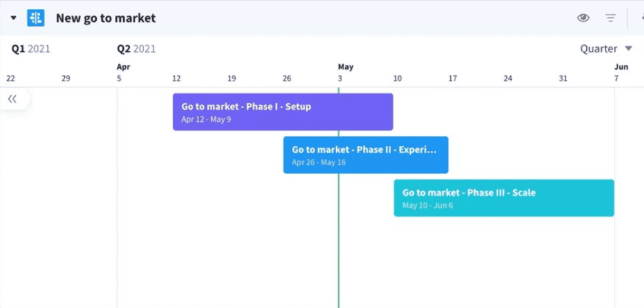Click the May 10 - Jun 6 date text
The width and height of the screenshot is (644, 308).
click(x=428, y=206)
